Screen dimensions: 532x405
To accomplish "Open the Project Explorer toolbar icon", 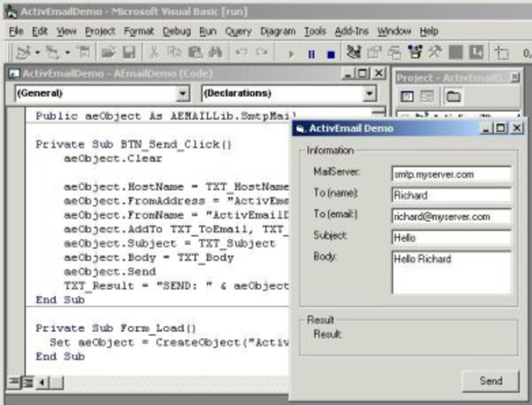I will point(354,52).
